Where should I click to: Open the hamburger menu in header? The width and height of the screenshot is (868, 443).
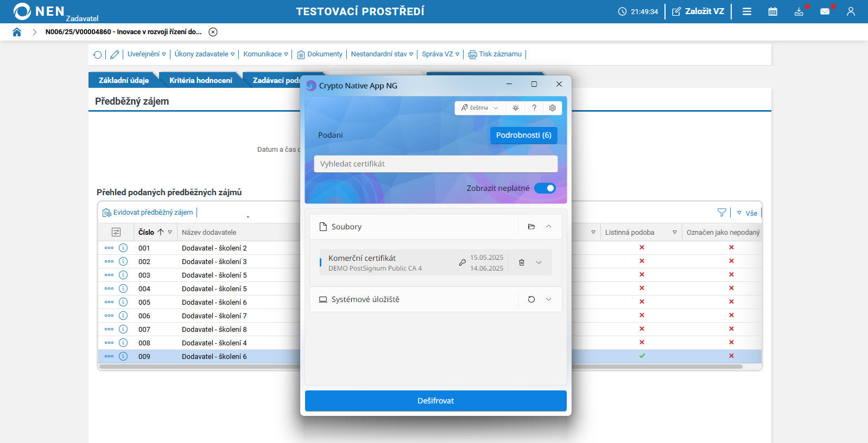(x=747, y=11)
